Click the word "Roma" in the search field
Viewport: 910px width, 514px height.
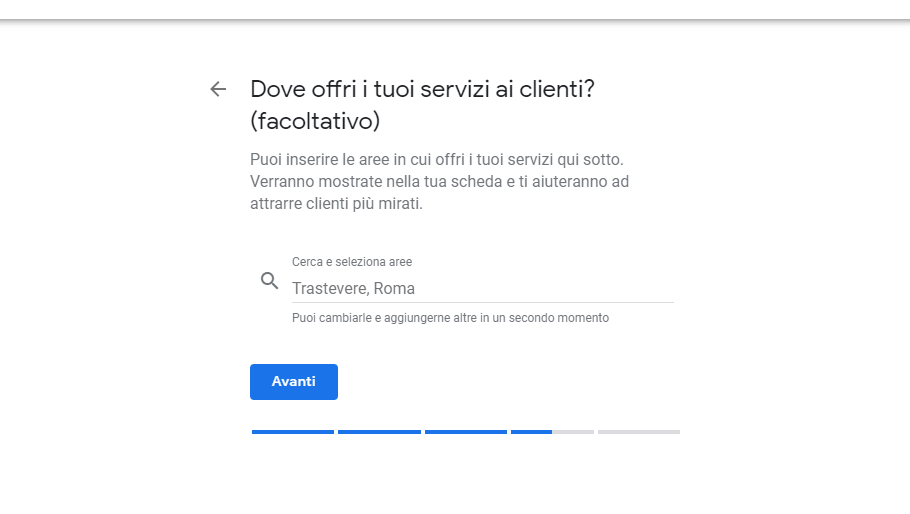pos(395,288)
